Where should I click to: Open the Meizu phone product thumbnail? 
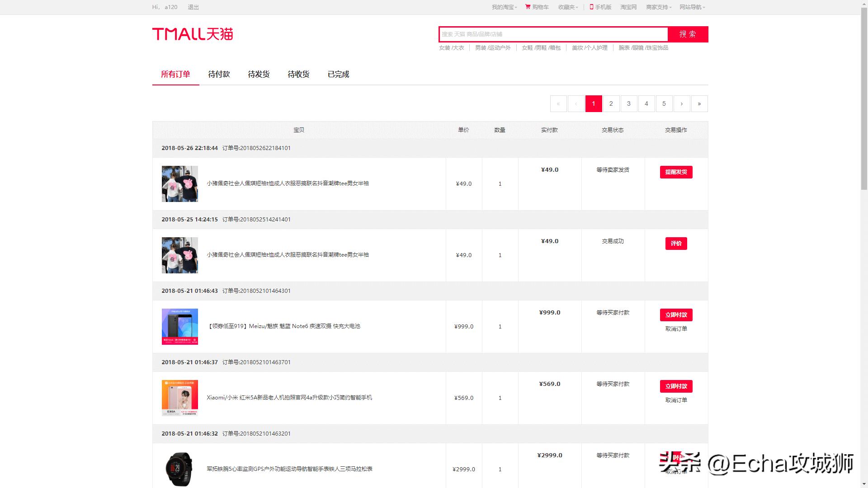179,326
